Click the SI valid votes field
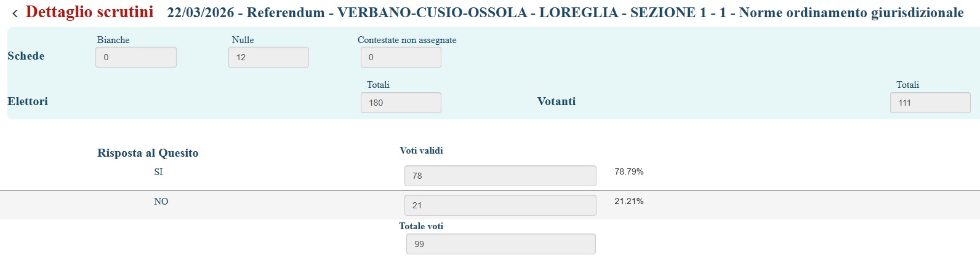980x263 pixels. 500,176
